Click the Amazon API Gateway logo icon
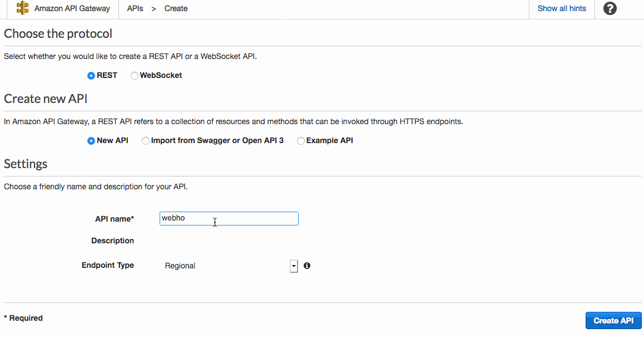Viewport: 644px width, 338px height. coord(23,8)
